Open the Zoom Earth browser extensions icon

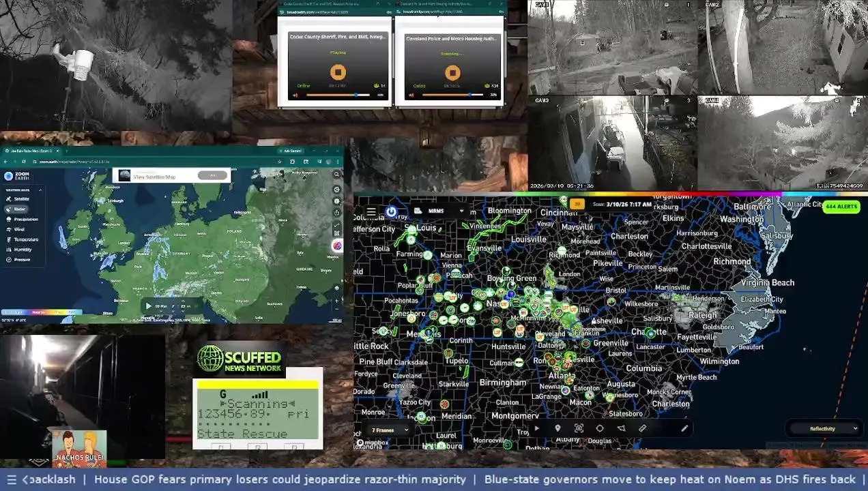[292, 162]
